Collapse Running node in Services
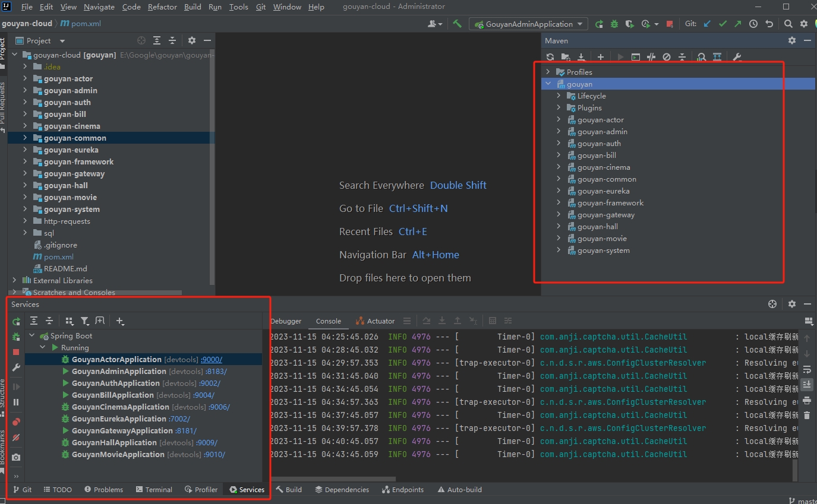Screen dimensions: 817x504 click(43, 347)
